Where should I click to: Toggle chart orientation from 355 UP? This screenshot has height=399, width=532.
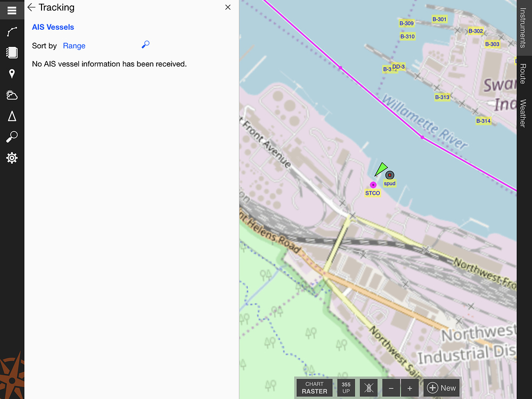(346, 387)
